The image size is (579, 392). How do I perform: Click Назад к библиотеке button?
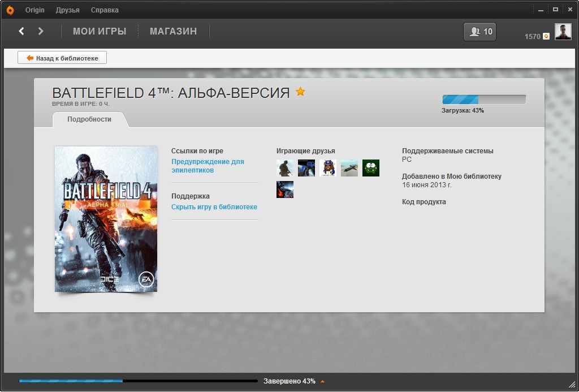point(62,58)
